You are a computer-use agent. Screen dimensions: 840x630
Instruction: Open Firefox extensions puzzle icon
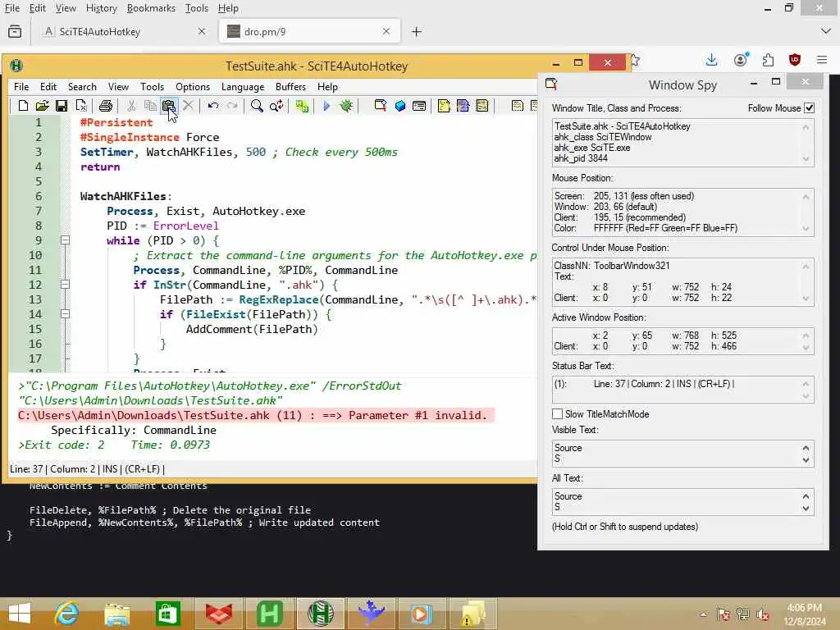click(x=768, y=59)
